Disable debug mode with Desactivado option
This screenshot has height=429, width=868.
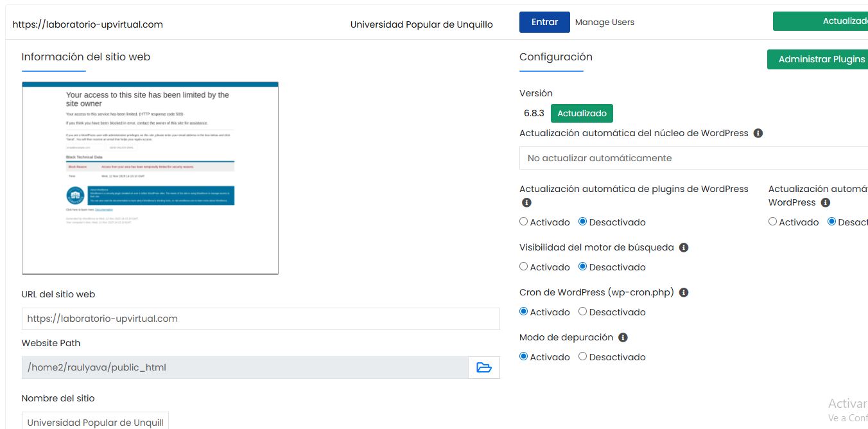[582, 356]
